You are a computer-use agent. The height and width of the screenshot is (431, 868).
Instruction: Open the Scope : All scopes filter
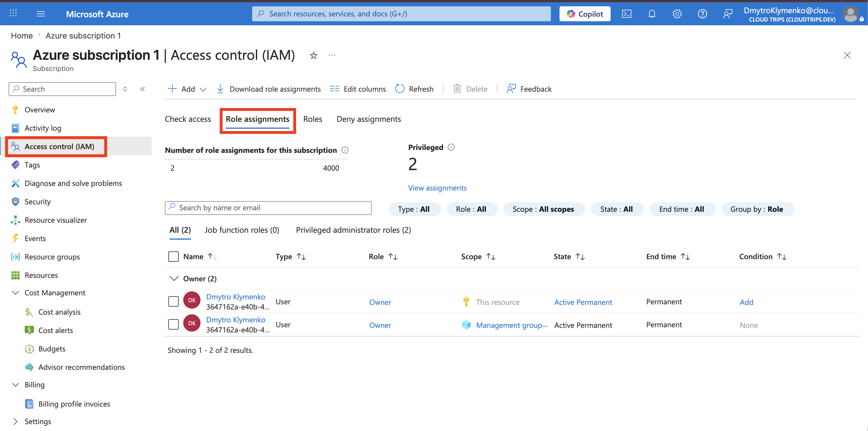click(544, 209)
